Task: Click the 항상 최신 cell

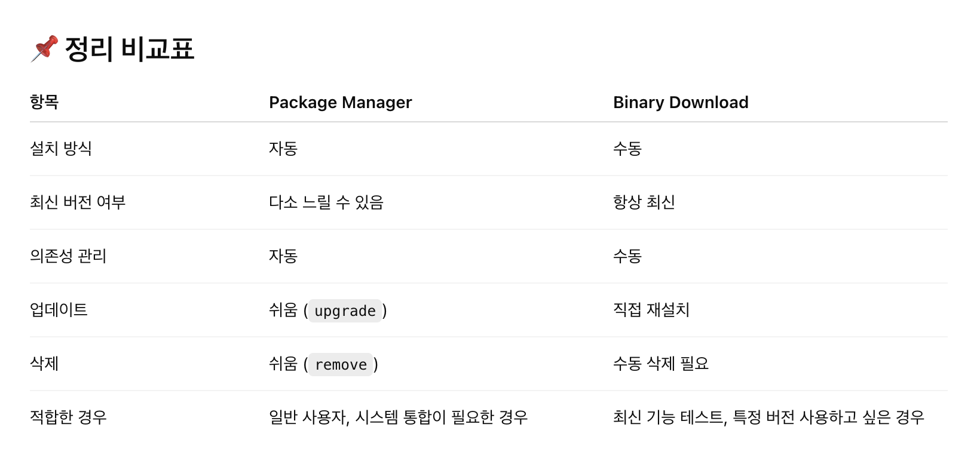Action: click(x=644, y=202)
